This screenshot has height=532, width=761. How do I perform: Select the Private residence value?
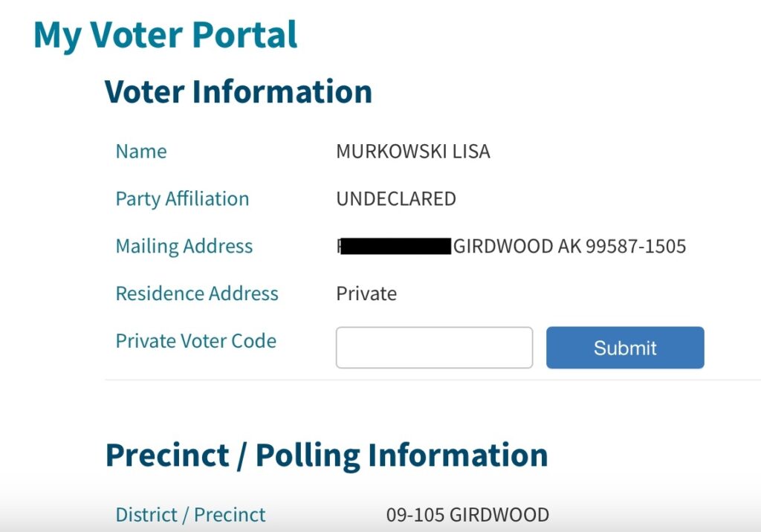[366, 293]
